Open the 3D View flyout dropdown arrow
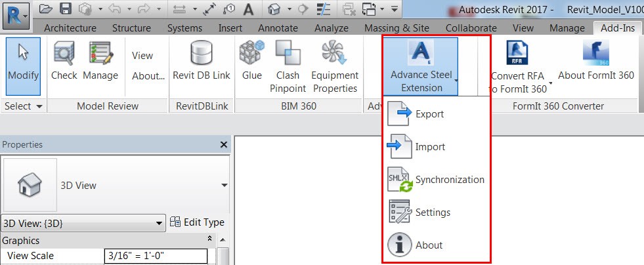This screenshot has height=265, width=644. pyautogui.click(x=289, y=9)
